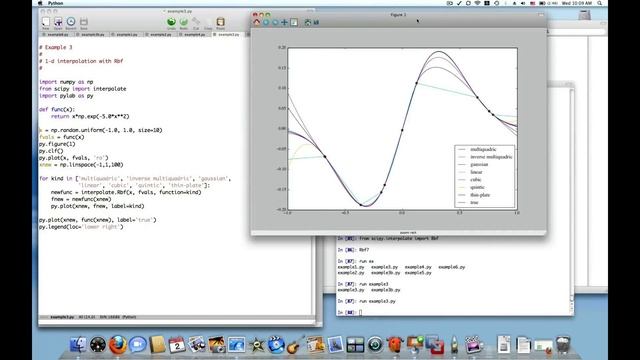The image size is (640, 360).
Task: Click line 'xnew = np.linspace(-1,1,100)'
Action: point(81,165)
